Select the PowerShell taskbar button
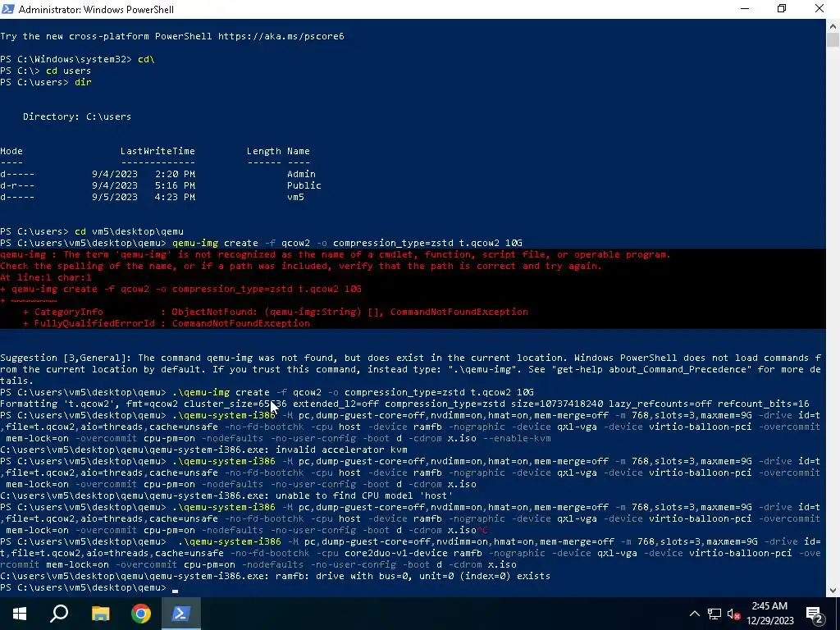The height and width of the screenshot is (630, 840). tap(181, 614)
